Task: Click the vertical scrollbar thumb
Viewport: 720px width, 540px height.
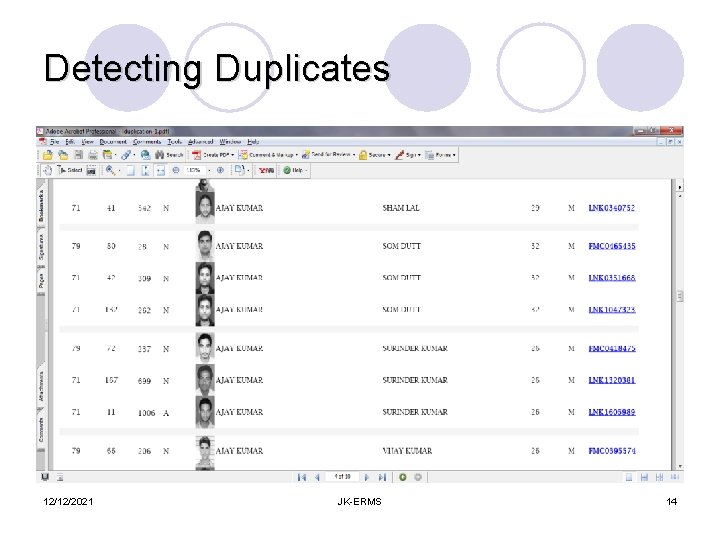Action: pos(680,296)
